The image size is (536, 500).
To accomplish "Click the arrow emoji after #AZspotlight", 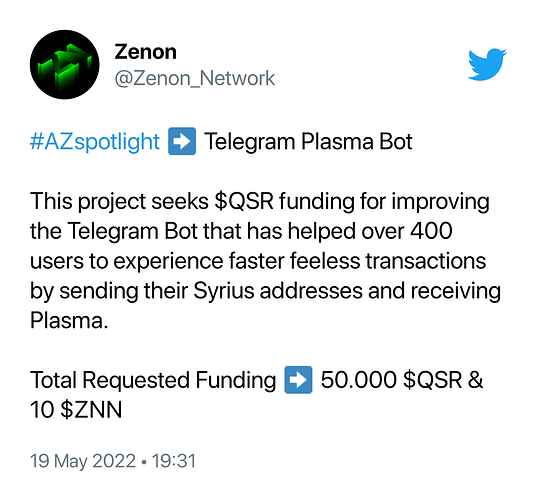I will [182, 141].
